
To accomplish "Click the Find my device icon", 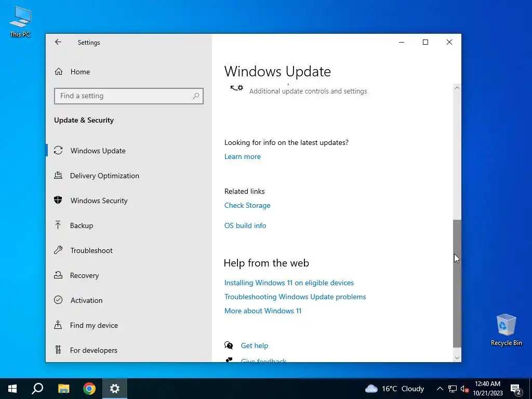I will pos(58,325).
